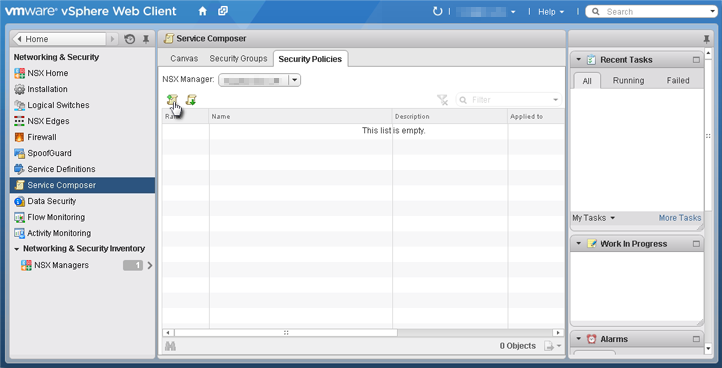Click the right panel scroll down arrow

pos(709,349)
